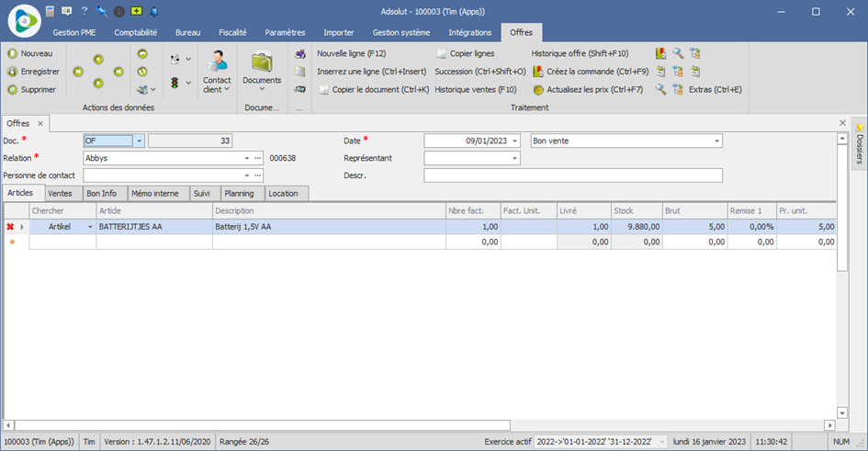Click the undo circular arrow icon
868x451 pixels.
point(142,53)
